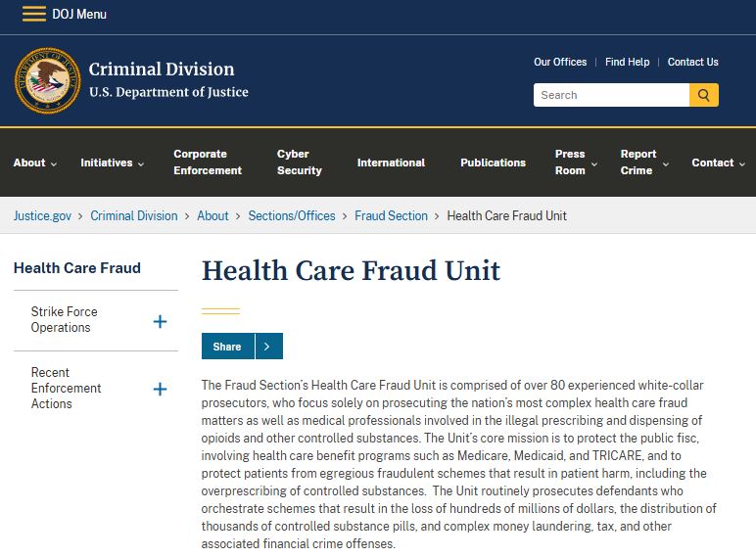756x558 pixels.
Task: Open the Contact dropdown in navigation
Action: [x=719, y=163]
